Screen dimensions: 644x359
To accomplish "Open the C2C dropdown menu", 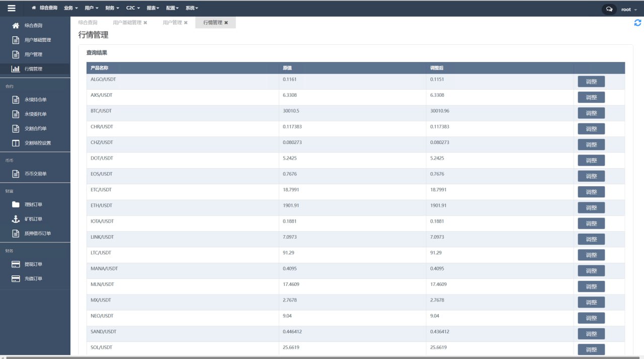I will click(133, 8).
